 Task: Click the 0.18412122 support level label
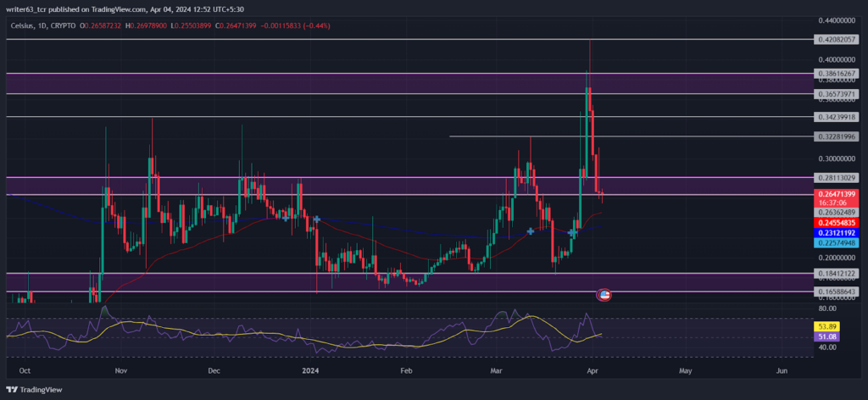(x=836, y=274)
